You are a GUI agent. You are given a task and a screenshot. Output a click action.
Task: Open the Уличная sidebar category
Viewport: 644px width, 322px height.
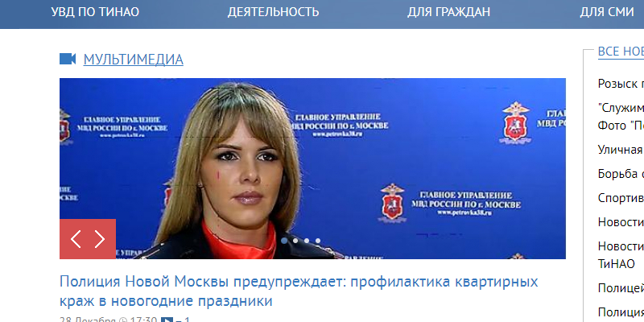[x=621, y=150]
